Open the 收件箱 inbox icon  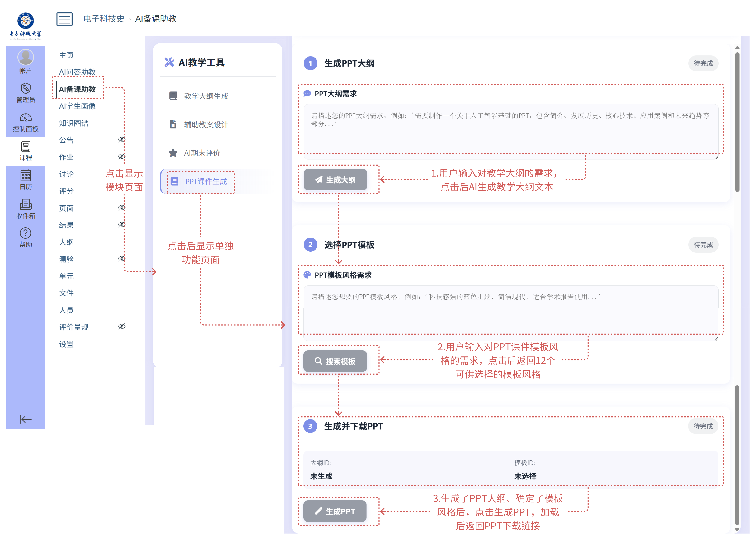click(26, 204)
